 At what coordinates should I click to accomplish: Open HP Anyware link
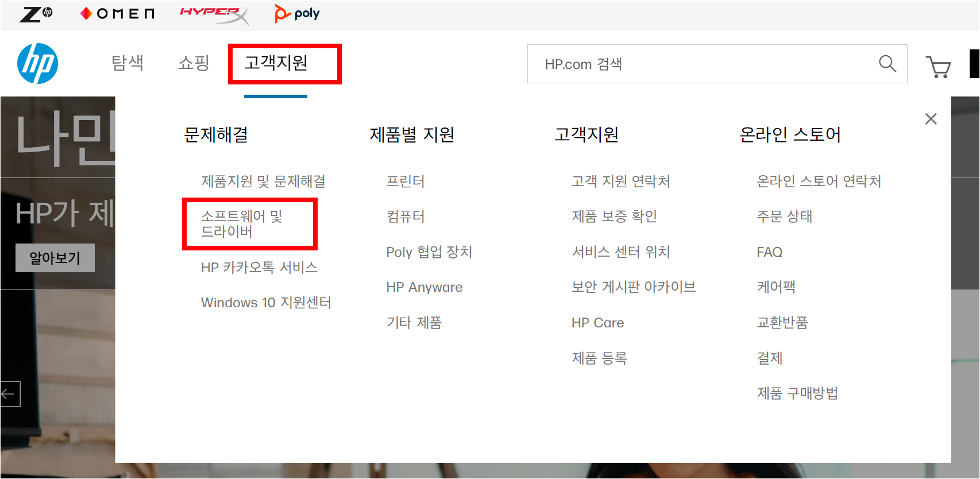pyautogui.click(x=425, y=287)
